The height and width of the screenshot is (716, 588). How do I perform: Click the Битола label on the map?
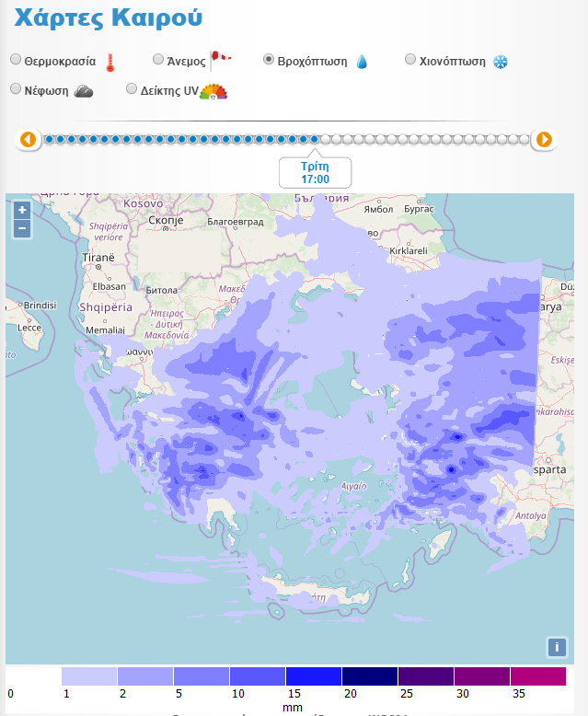tap(162, 290)
